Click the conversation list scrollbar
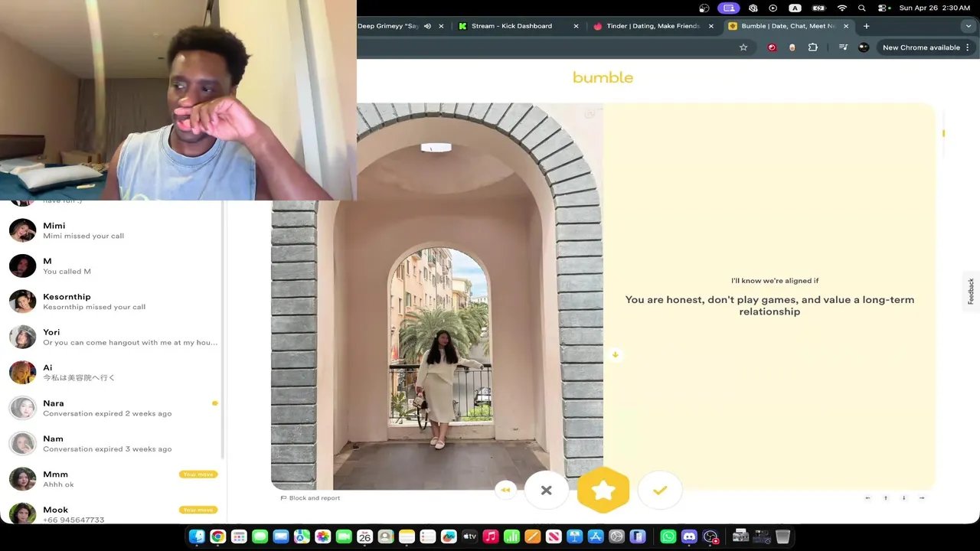Screen dimensions: 980x551 [223, 329]
